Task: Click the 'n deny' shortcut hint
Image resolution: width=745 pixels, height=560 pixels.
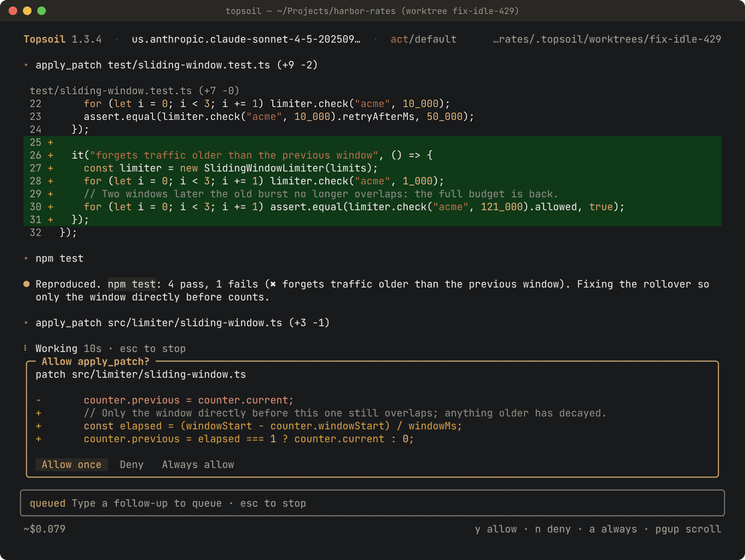Action: click(553, 529)
